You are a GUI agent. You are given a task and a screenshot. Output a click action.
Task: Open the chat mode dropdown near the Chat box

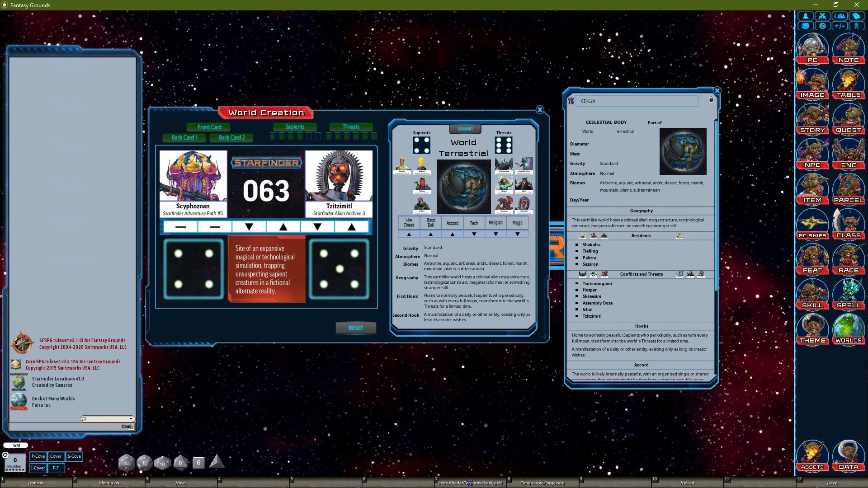coord(132,418)
